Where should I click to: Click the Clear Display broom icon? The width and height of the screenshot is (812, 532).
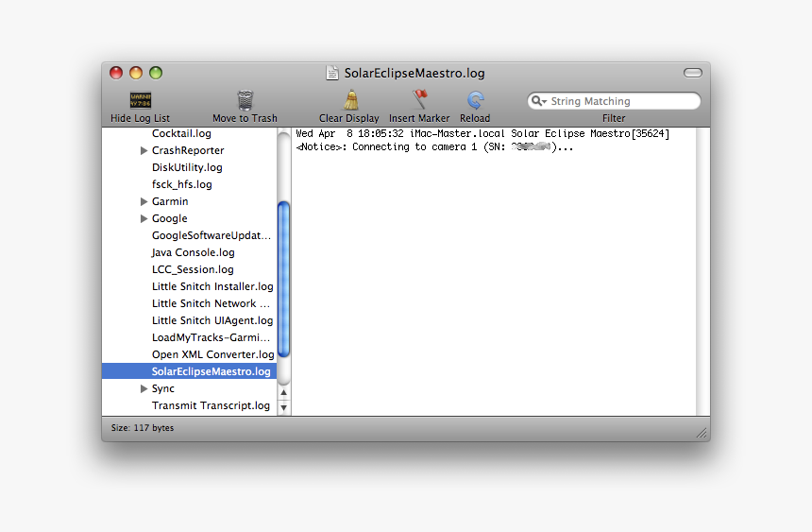[350, 99]
